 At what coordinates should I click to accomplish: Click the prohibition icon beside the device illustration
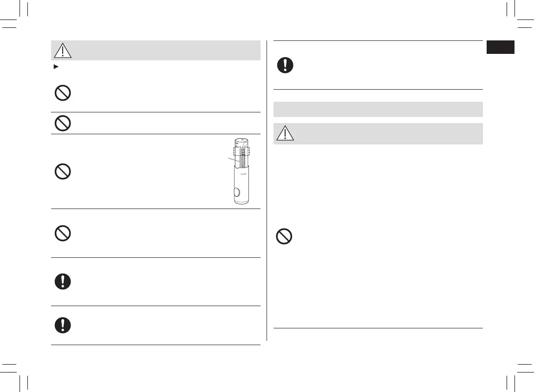click(x=63, y=172)
